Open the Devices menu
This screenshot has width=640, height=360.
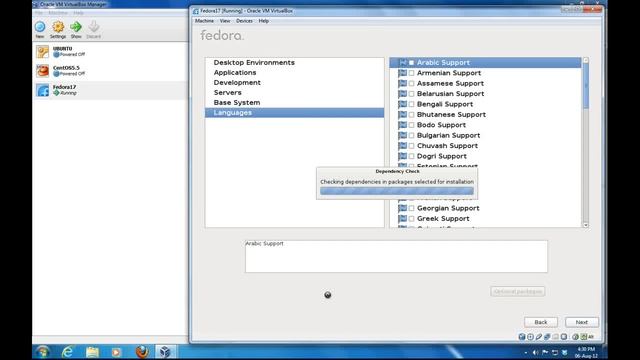[x=244, y=21]
